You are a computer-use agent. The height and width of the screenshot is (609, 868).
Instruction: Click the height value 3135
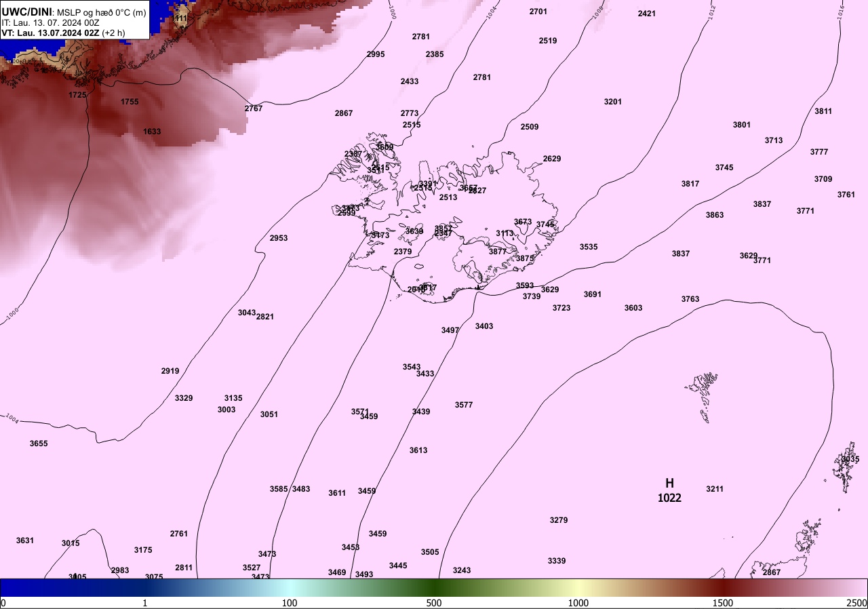[x=233, y=398]
